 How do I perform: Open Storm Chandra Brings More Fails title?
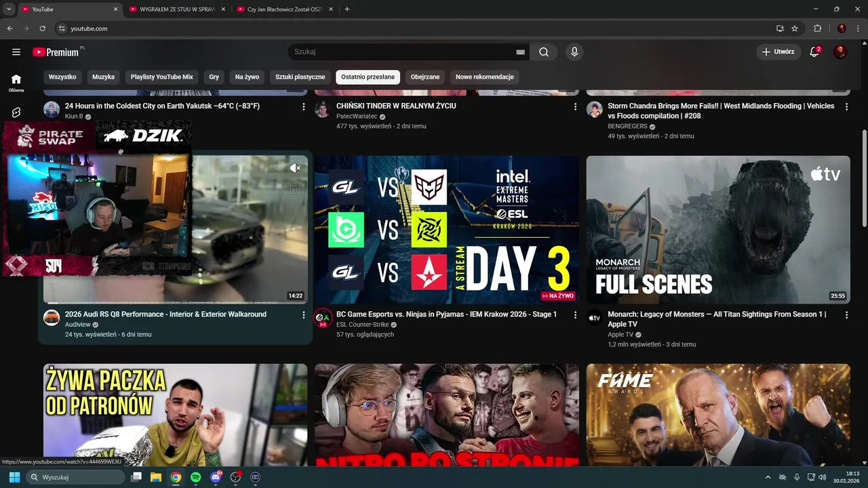coord(721,111)
